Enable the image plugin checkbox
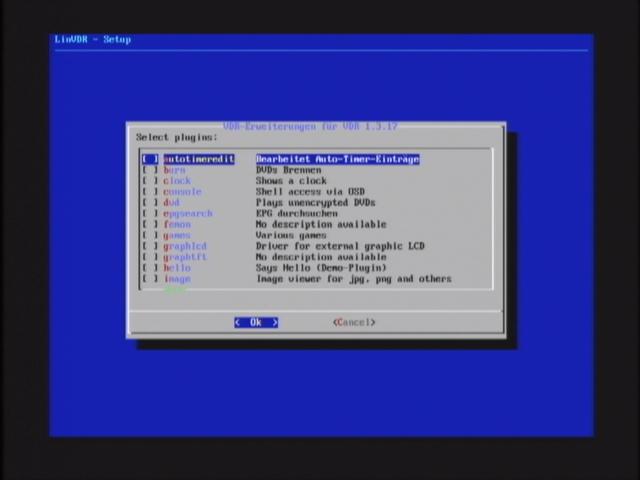This screenshot has height=480, width=640. click(150, 279)
